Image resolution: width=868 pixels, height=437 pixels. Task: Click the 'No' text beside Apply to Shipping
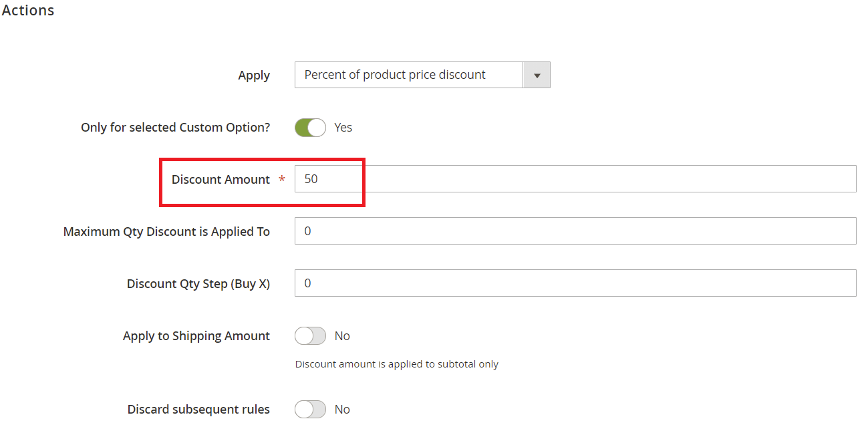(x=342, y=335)
